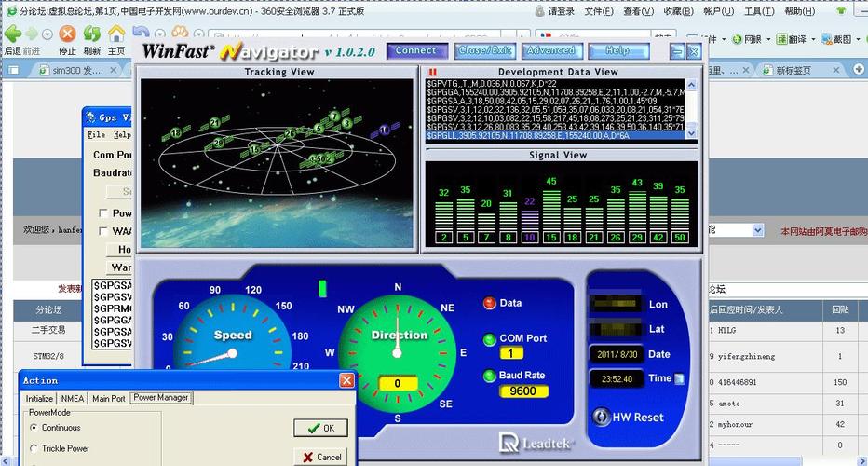
Task: Click the Time toggle icon beside Time
Action: [x=680, y=379]
